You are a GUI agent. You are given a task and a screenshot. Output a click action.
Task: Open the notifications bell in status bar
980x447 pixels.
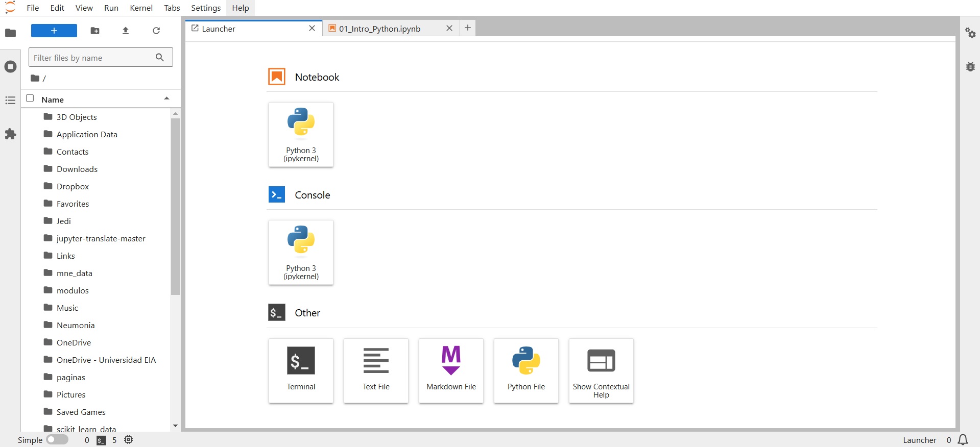pos(963,440)
